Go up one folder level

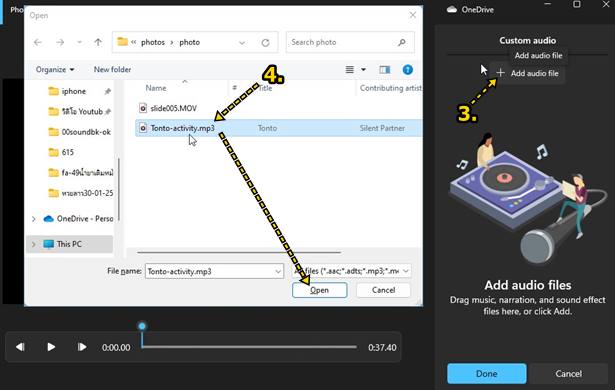tap(98, 42)
